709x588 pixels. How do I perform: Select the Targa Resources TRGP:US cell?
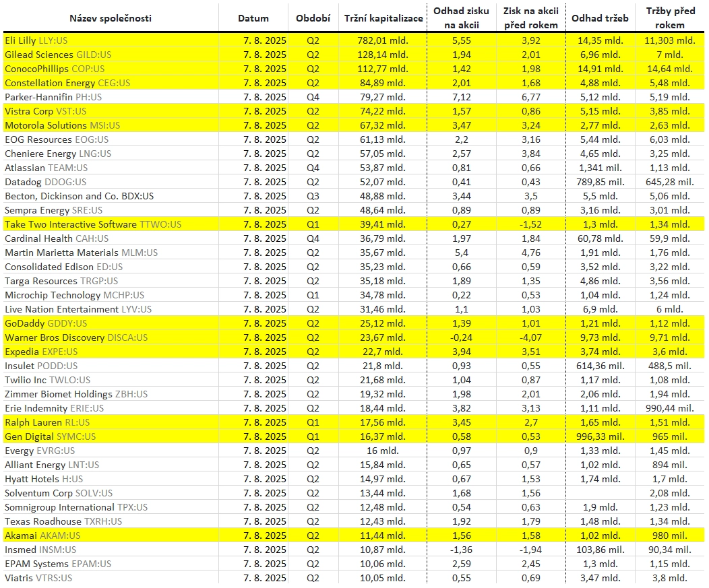coord(111,281)
